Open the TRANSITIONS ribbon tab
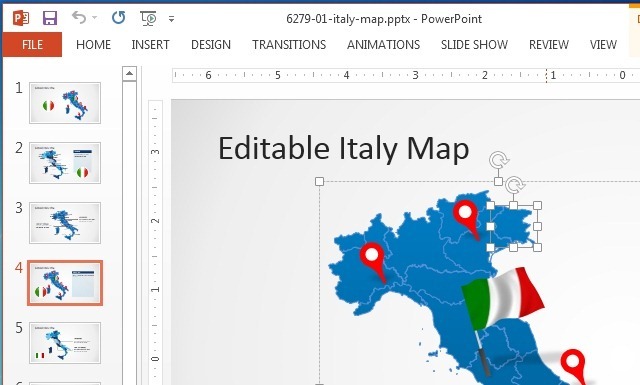 click(x=289, y=45)
